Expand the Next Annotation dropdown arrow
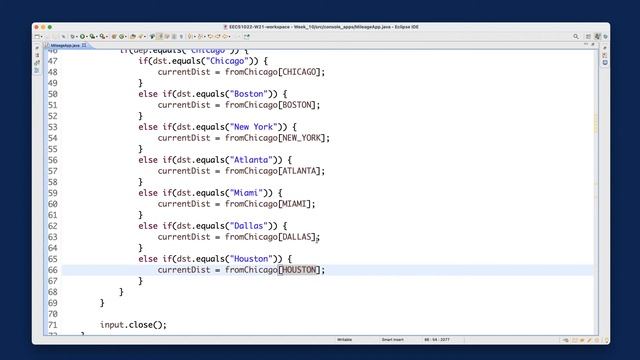The image size is (640, 360). pyautogui.click(x=195, y=37)
